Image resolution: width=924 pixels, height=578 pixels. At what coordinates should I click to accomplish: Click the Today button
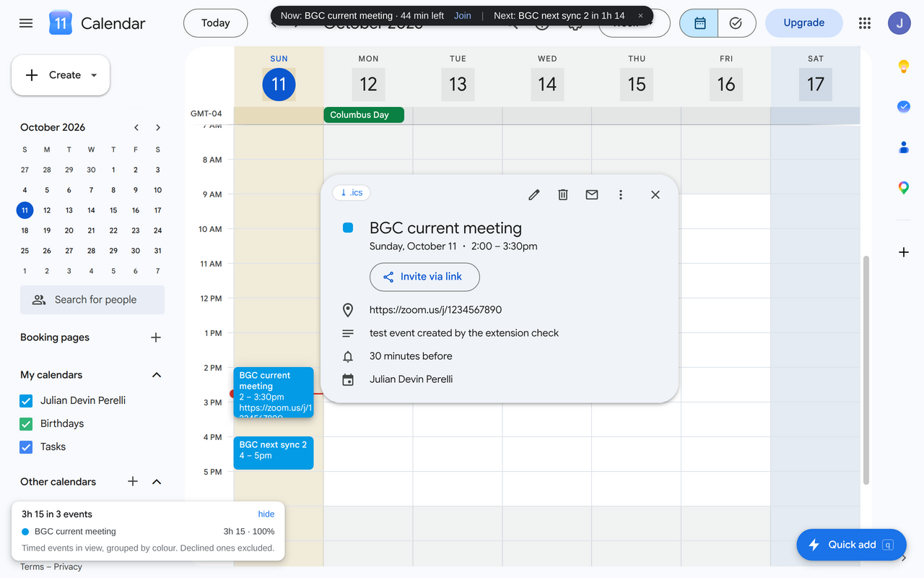216,23
